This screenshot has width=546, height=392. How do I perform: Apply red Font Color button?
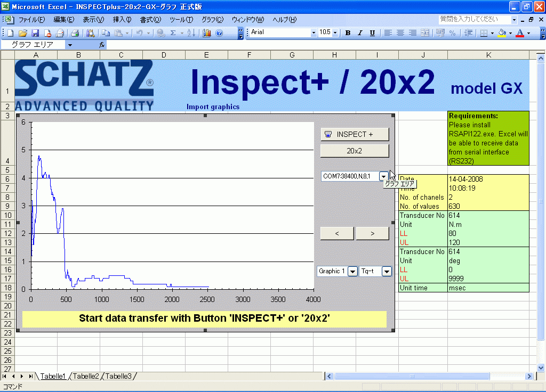520,33
